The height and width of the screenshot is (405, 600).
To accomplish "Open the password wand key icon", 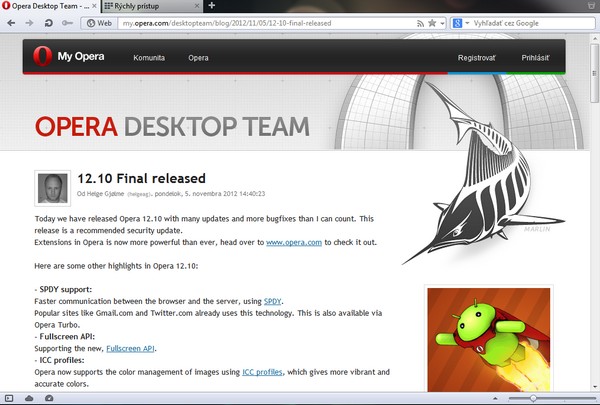I will click(x=67, y=23).
